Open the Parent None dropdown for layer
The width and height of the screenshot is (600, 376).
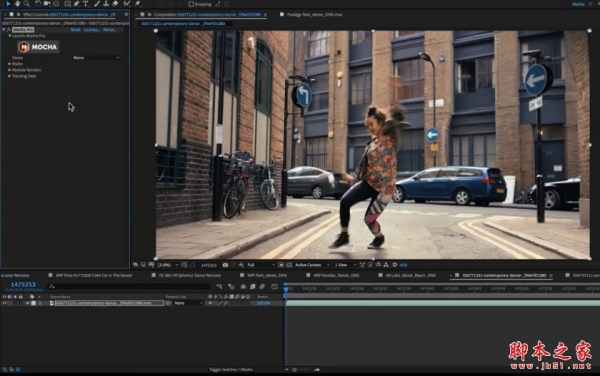(x=189, y=303)
